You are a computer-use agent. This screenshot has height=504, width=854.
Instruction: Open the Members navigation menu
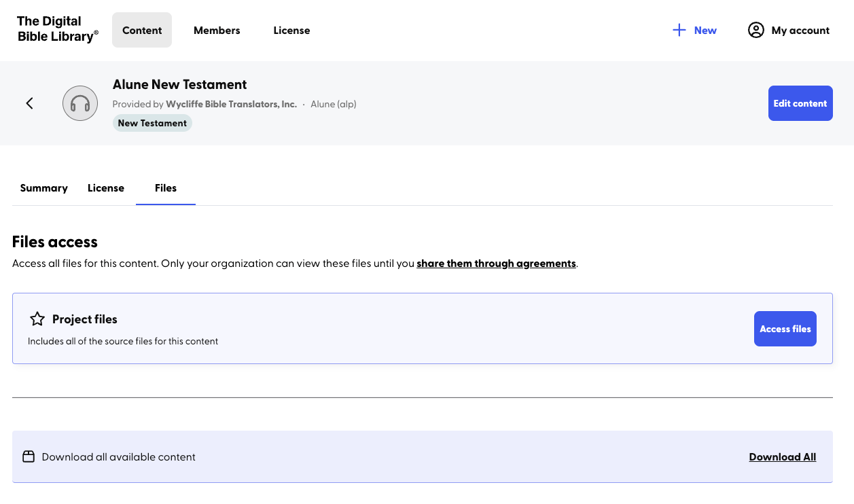(217, 30)
